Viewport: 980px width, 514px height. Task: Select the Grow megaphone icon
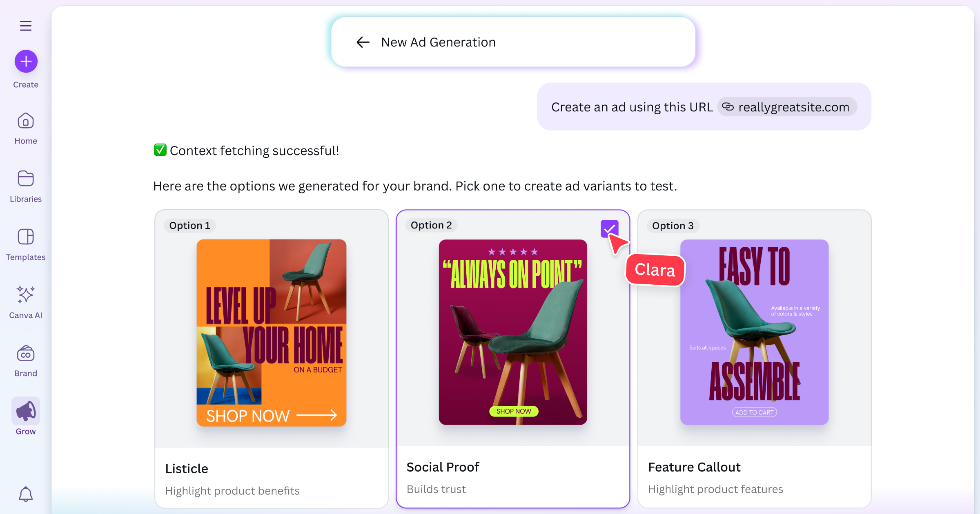25,411
